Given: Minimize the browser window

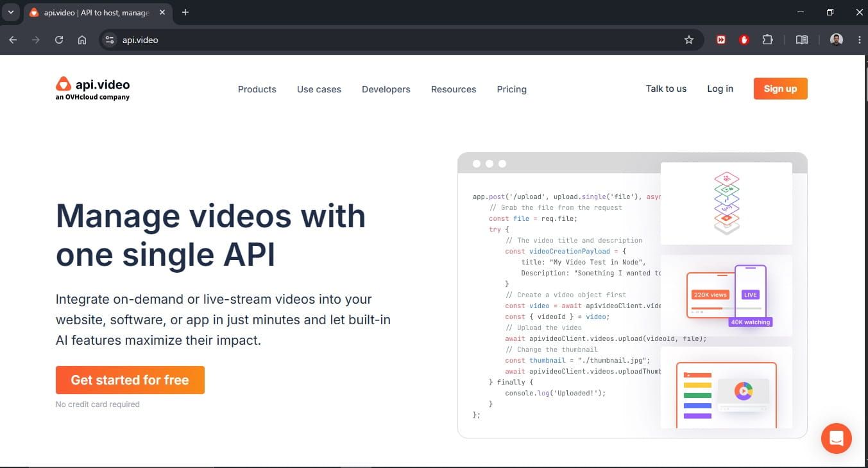Looking at the screenshot, I should (800, 12).
